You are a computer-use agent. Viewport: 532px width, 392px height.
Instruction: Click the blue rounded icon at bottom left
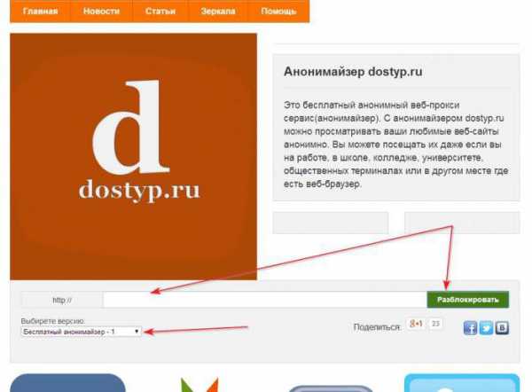point(68,383)
